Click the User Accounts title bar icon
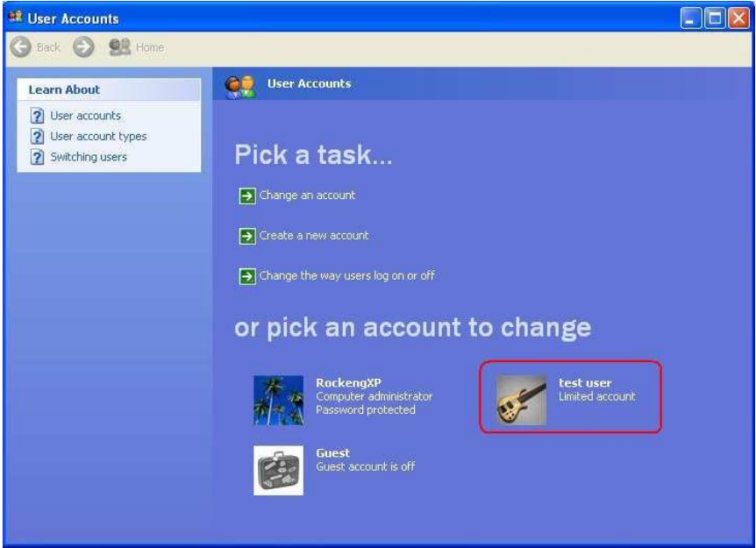Screen dimensions: 756x548 (16, 18)
